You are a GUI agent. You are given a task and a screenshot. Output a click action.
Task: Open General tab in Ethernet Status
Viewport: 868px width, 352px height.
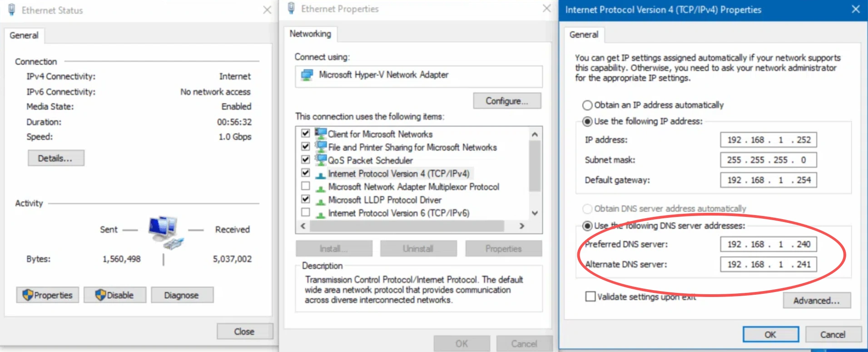point(24,35)
